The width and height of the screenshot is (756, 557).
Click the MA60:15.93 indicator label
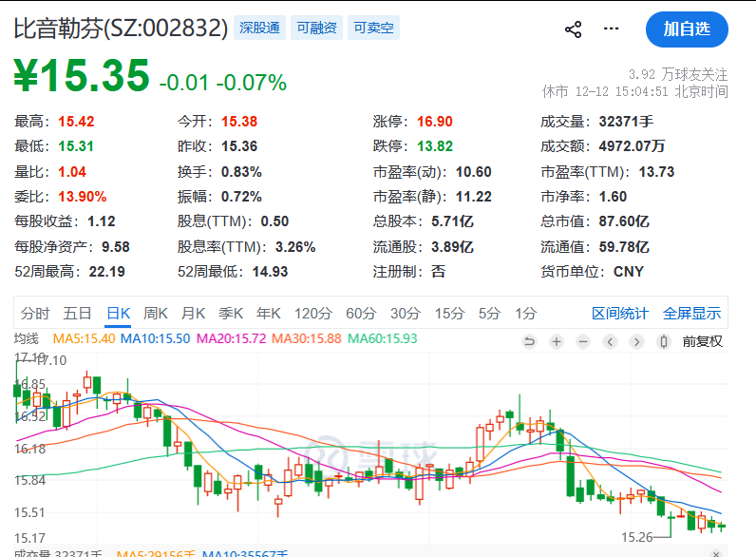[x=383, y=338]
